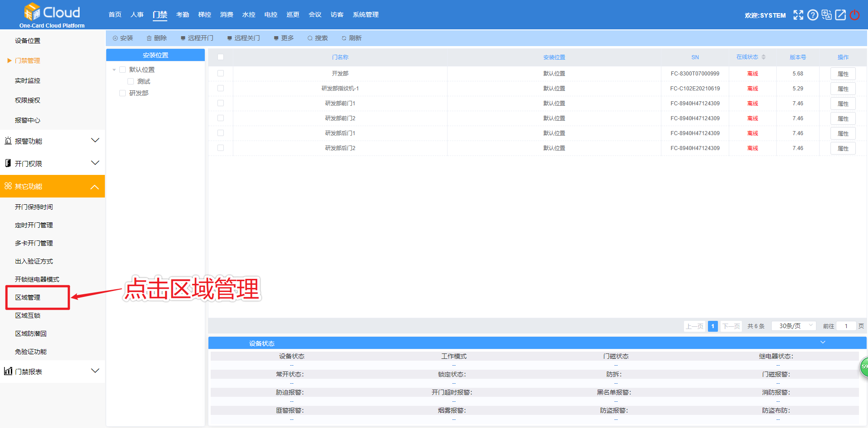The image size is (868, 428).
Task: Click the Cloud platform logo
Action: pyautogui.click(x=52, y=15)
